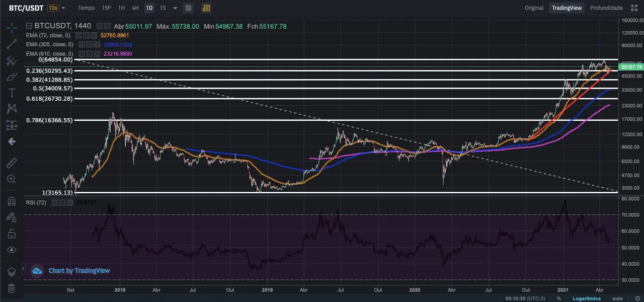Image resolution: width=644 pixels, height=302 pixels.
Task: Hide the EMA 610 indicator
Action: click(82, 54)
